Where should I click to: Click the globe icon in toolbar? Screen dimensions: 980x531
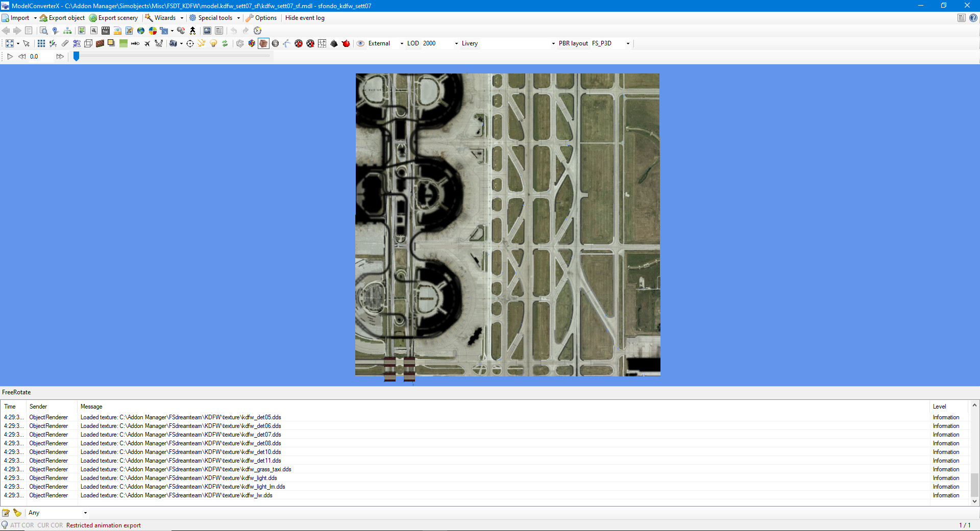(x=141, y=31)
